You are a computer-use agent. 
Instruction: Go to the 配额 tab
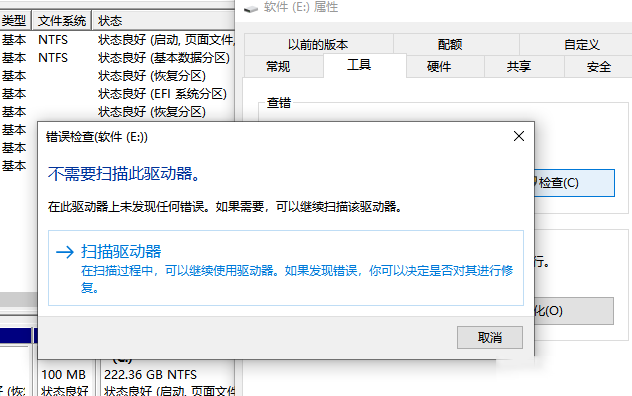point(456,44)
